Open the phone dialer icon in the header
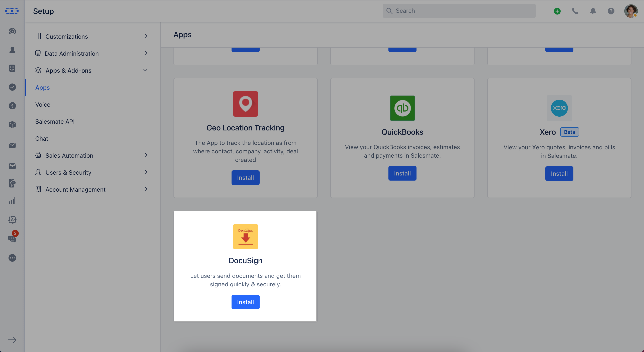The height and width of the screenshot is (352, 644). tap(575, 11)
